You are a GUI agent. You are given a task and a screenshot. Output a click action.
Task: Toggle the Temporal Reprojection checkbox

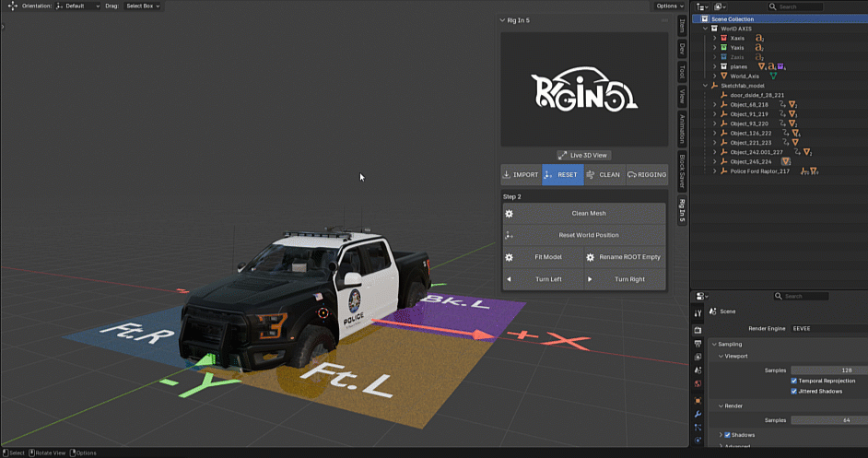tap(793, 381)
